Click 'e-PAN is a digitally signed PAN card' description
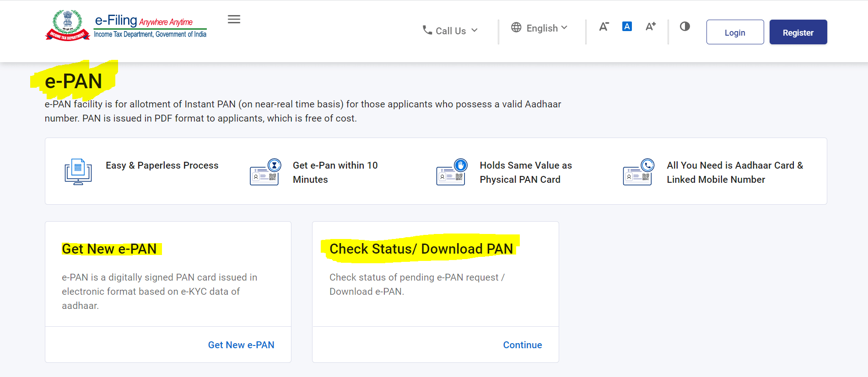 [x=160, y=292]
